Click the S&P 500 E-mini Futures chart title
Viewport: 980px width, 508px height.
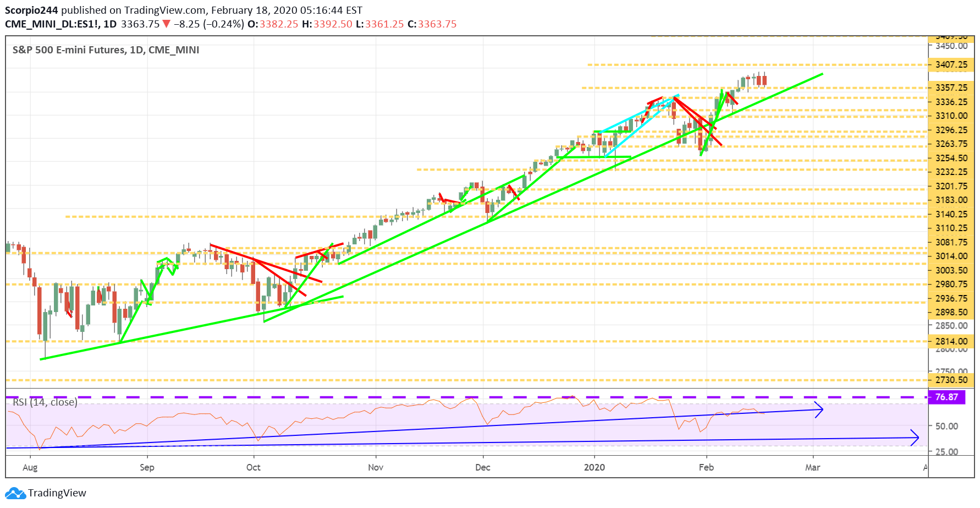pyautogui.click(x=106, y=50)
